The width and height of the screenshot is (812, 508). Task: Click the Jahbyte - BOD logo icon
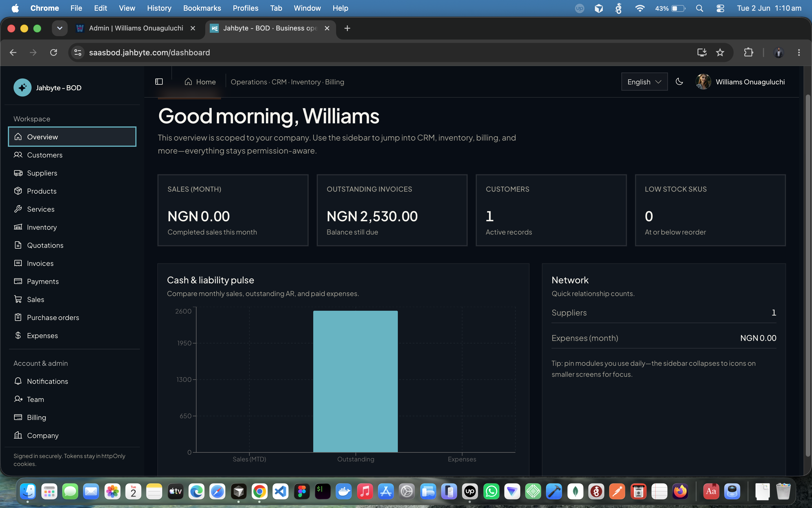pos(23,88)
